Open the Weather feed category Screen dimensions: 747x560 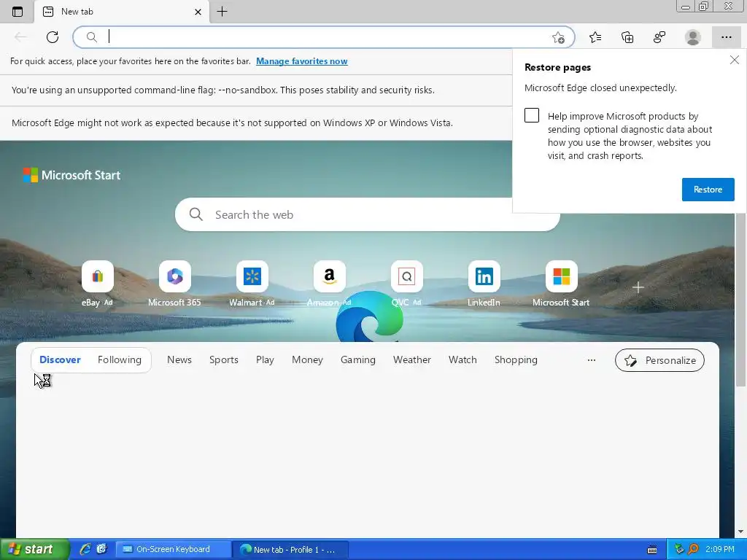[411, 359]
